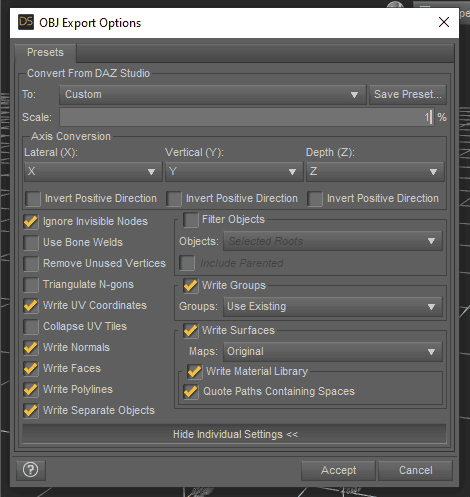Enable Invert Positive Direction for Depth axis
This screenshot has height=497, width=470.
315,199
